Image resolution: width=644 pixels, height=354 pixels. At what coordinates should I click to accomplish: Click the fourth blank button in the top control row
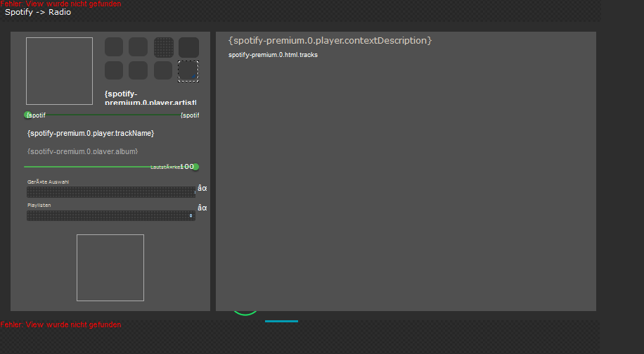pos(188,47)
